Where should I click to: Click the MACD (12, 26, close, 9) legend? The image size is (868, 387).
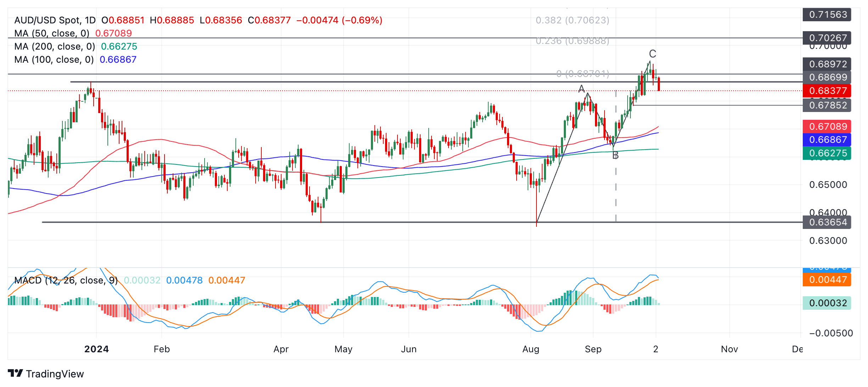[66, 280]
